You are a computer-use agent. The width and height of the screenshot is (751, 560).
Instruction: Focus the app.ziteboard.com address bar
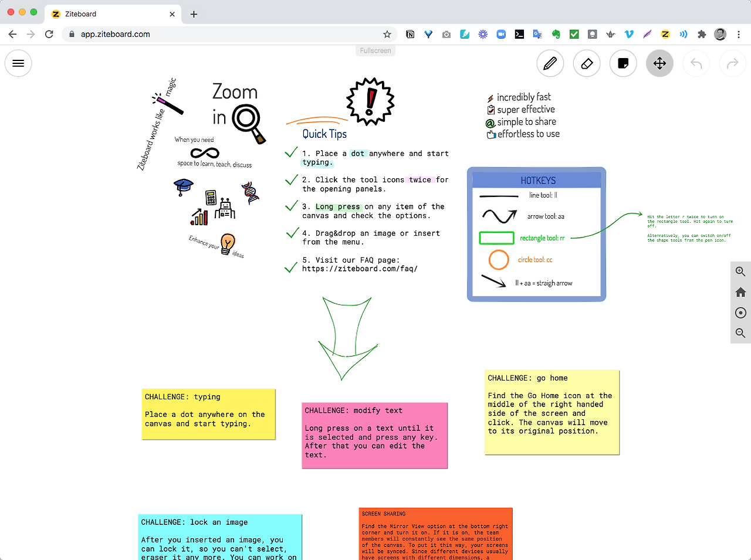coord(230,34)
